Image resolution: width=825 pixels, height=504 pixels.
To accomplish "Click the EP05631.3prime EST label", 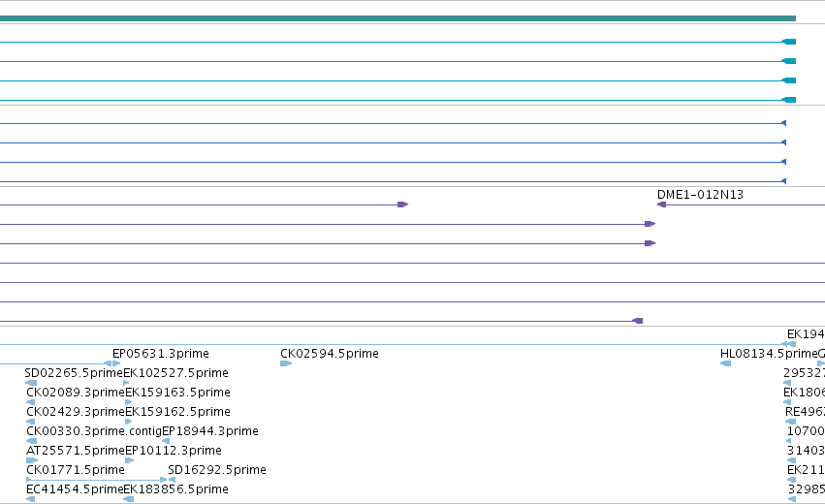I will tap(161, 354).
